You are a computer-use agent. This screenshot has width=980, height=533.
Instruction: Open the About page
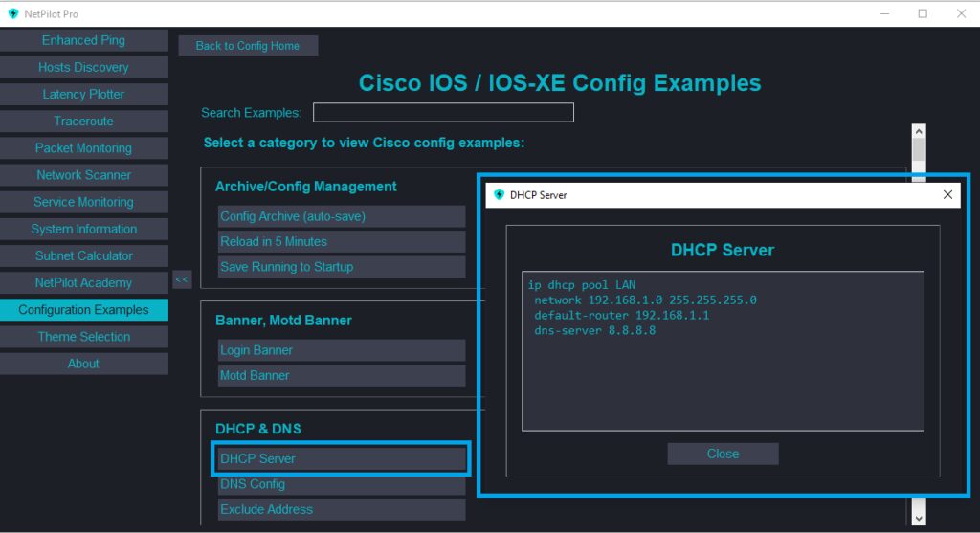[x=84, y=363]
